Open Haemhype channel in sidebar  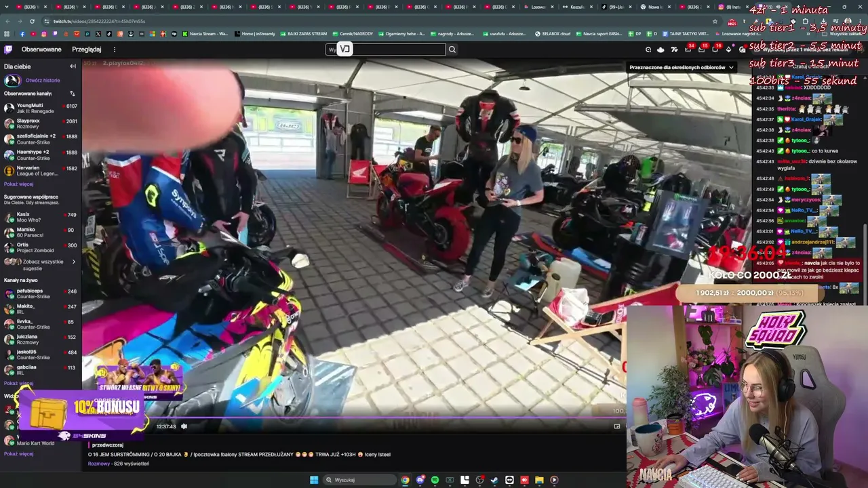[x=41, y=155]
